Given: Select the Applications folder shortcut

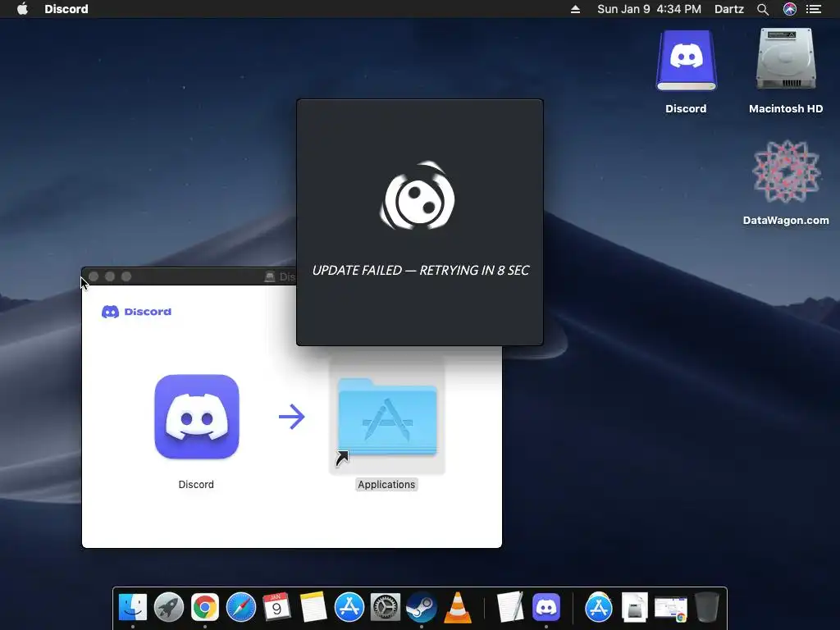Looking at the screenshot, I should [387, 418].
